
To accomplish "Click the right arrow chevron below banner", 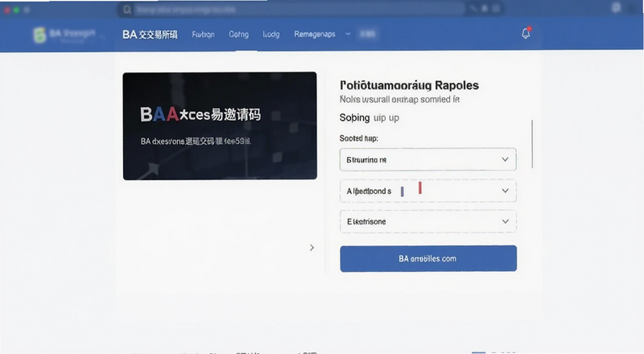I will click(312, 248).
